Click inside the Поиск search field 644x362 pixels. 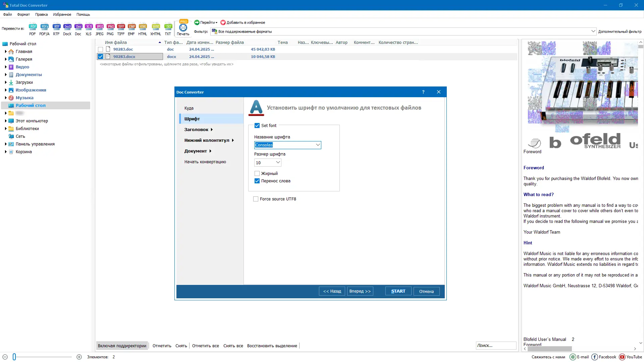point(496,345)
